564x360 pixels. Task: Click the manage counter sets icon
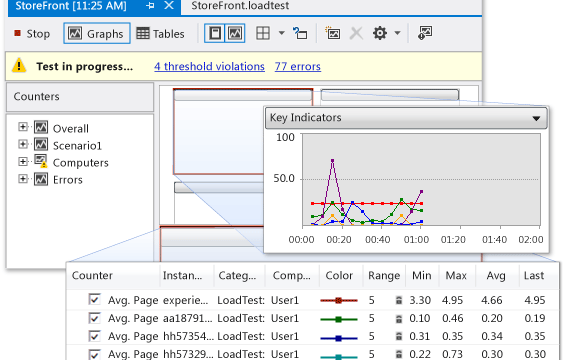coord(425,33)
